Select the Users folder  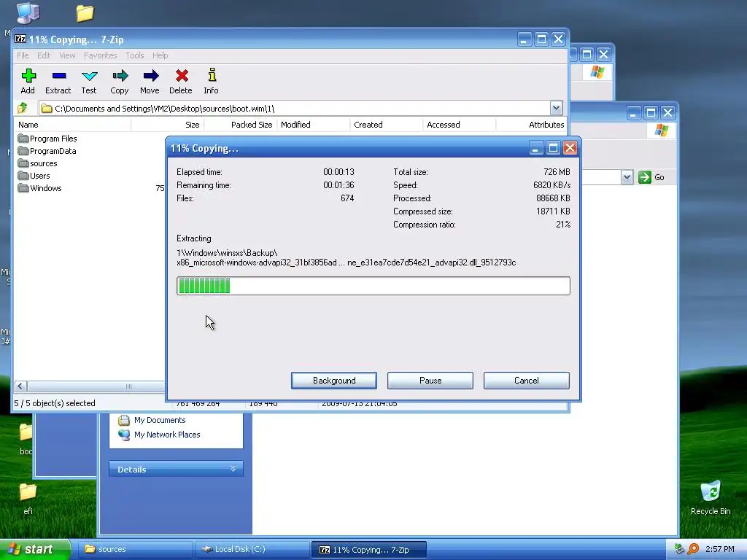pos(34,176)
